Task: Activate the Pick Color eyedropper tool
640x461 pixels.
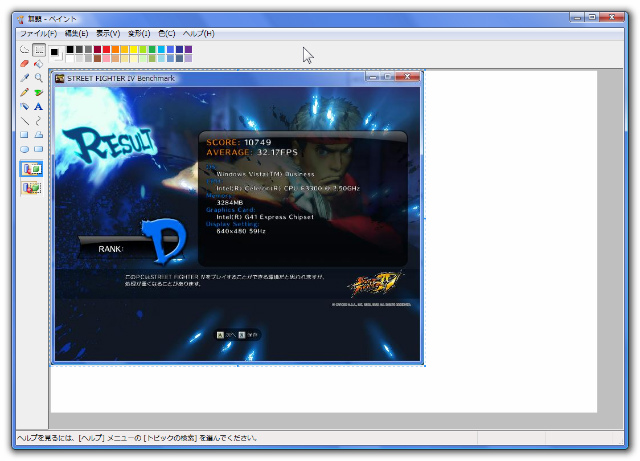Action: (24, 78)
